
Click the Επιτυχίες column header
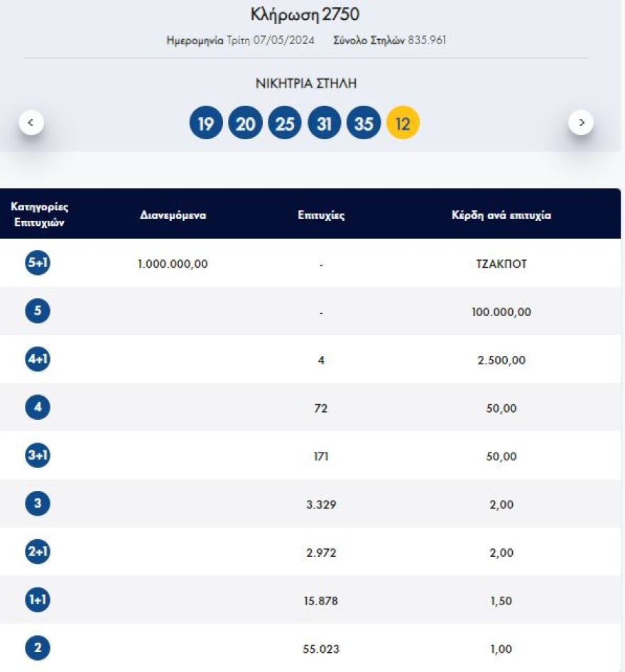321,215
